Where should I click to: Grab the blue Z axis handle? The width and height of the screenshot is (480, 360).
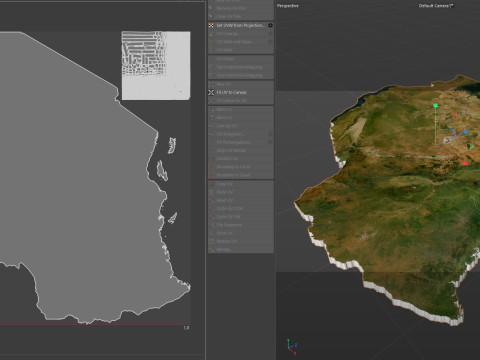click(466, 132)
